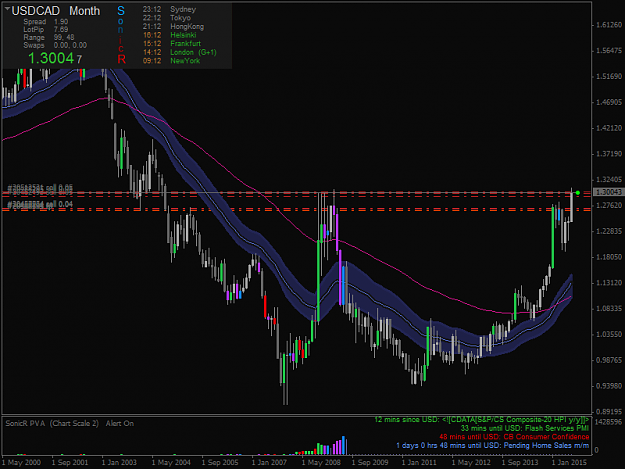Click the Pending Home Sales m/m news line

(x=493, y=446)
